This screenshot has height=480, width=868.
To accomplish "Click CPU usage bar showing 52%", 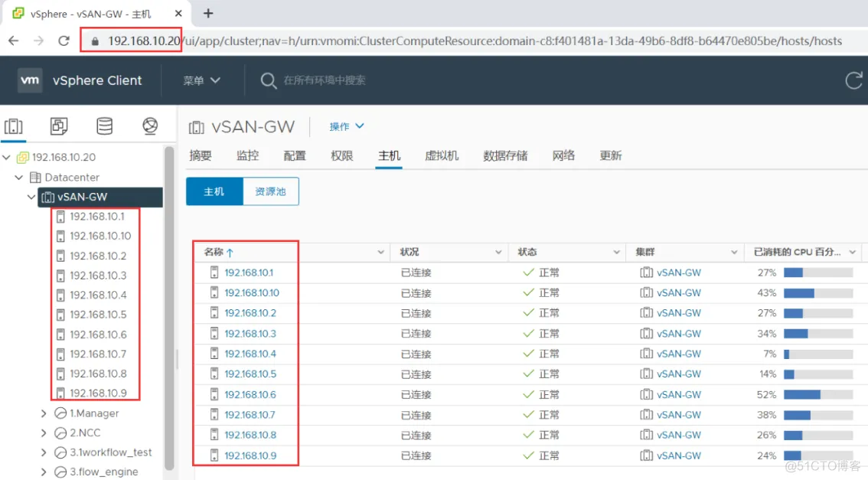I will click(x=818, y=395).
